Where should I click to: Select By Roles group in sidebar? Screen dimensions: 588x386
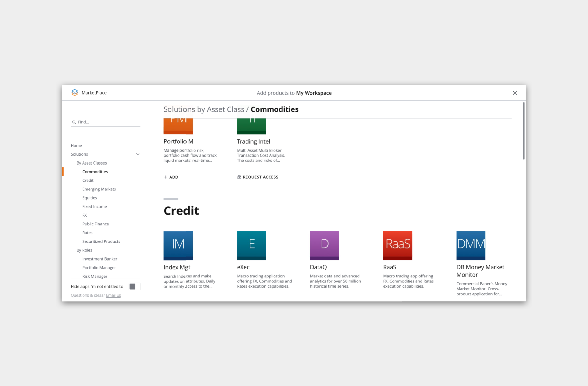(x=84, y=250)
